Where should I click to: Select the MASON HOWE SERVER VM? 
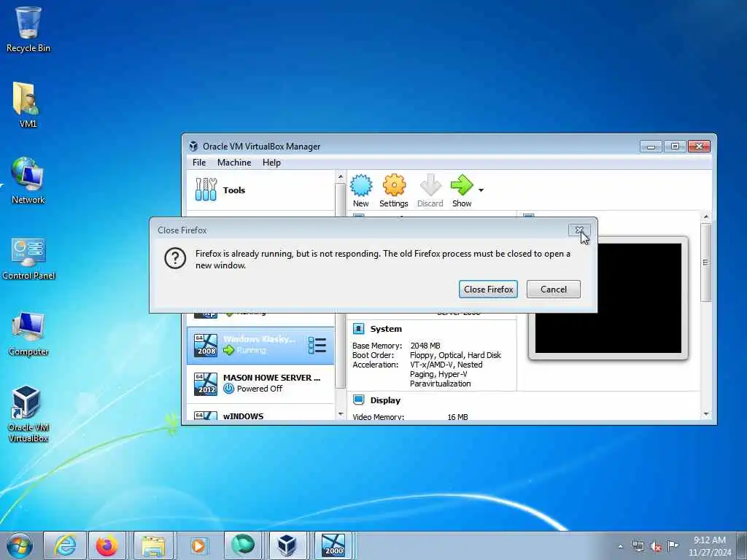pyautogui.click(x=260, y=384)
